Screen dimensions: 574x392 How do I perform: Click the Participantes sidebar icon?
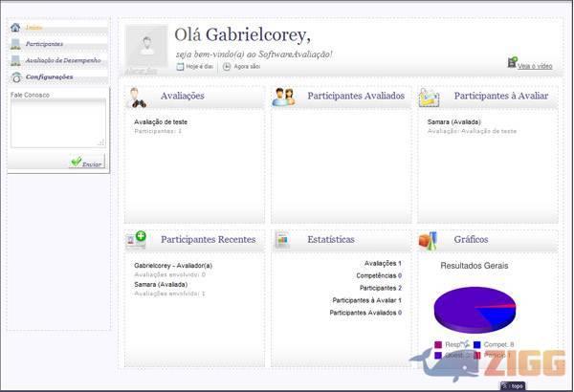click(x=15, y=44)
